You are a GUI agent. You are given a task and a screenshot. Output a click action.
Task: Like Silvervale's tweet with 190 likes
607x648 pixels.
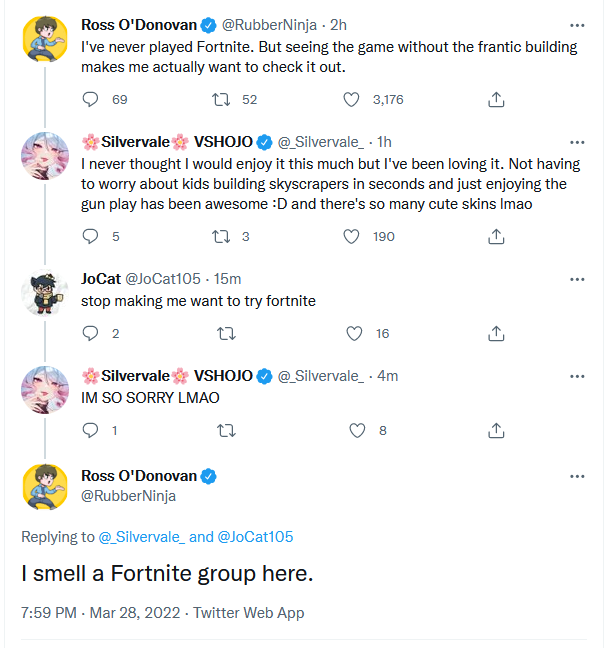pyautogui.click(x=351, y=237)
